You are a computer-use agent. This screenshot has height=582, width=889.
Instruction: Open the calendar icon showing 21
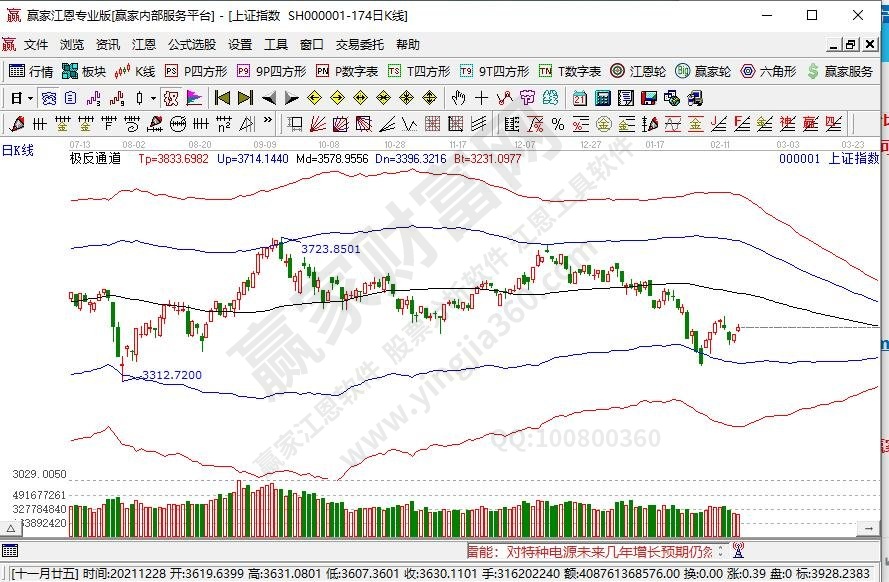tap(579, 99)
